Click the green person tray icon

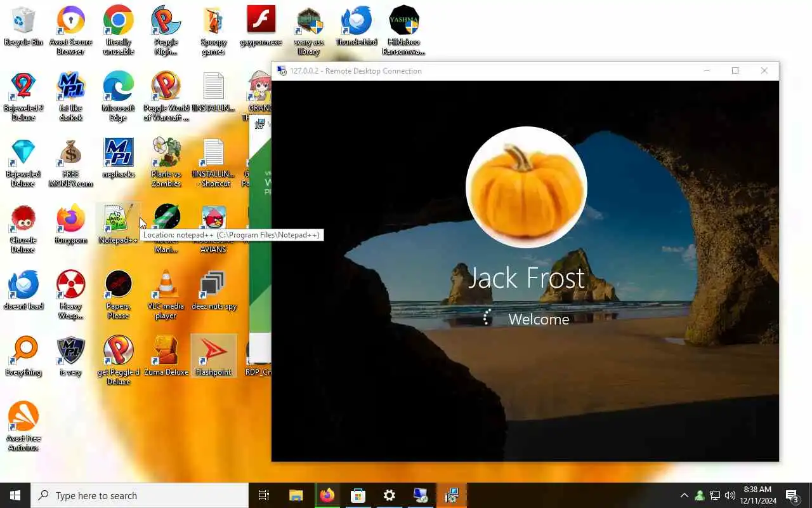700,495
